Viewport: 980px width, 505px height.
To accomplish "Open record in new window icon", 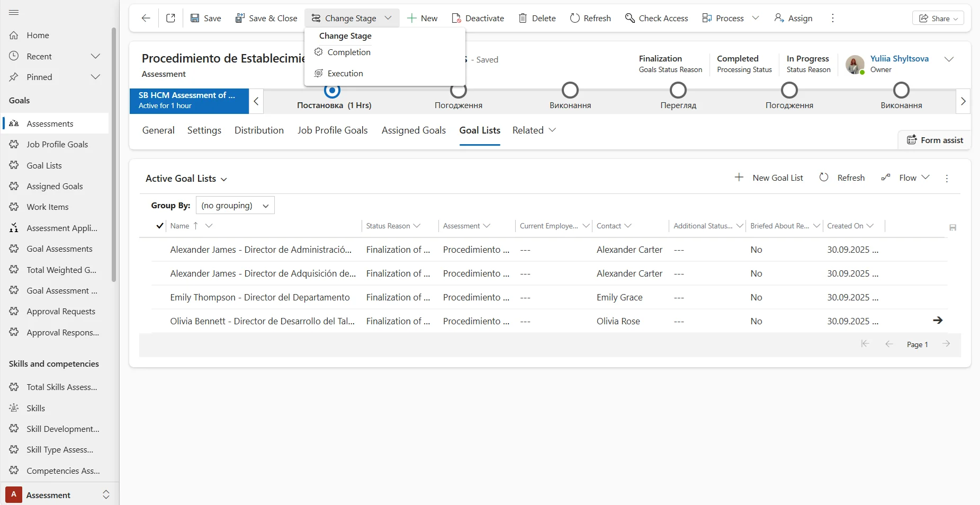I will (x=170, y=18).
